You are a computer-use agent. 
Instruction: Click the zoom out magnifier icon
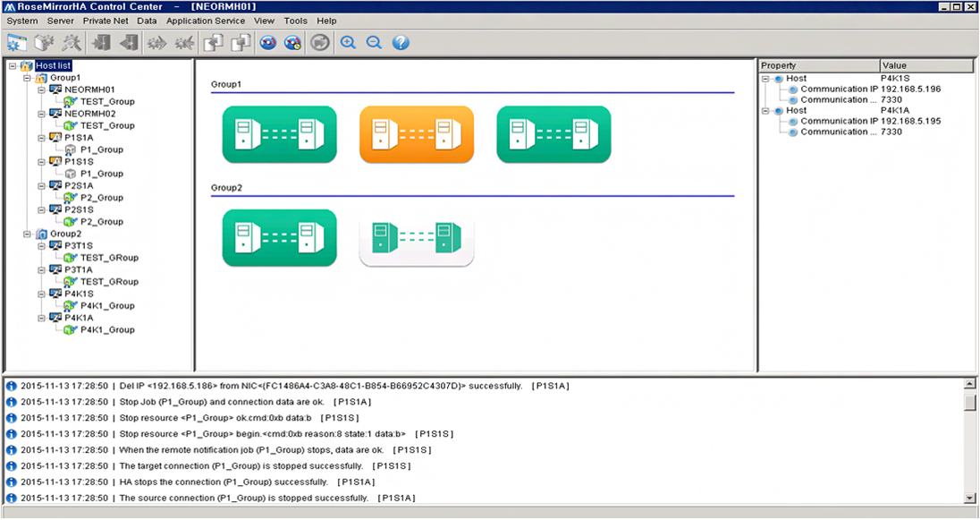375,43
